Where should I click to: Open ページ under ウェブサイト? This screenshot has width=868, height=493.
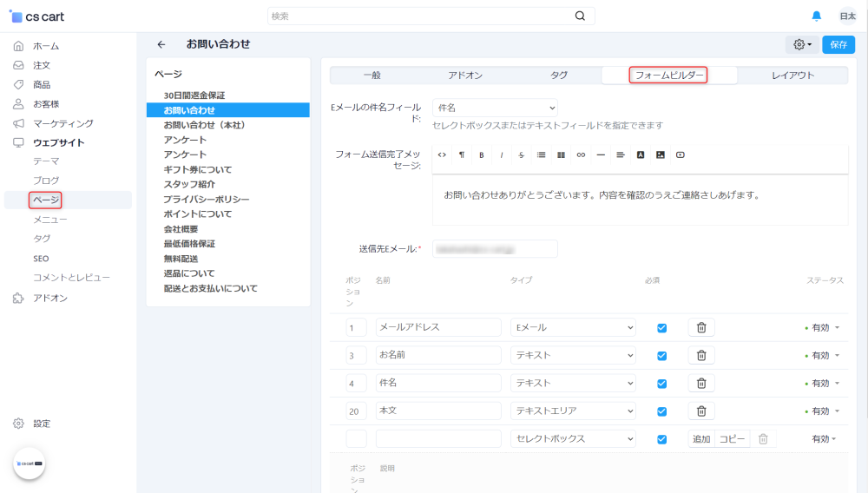click(x=45, y=200)
